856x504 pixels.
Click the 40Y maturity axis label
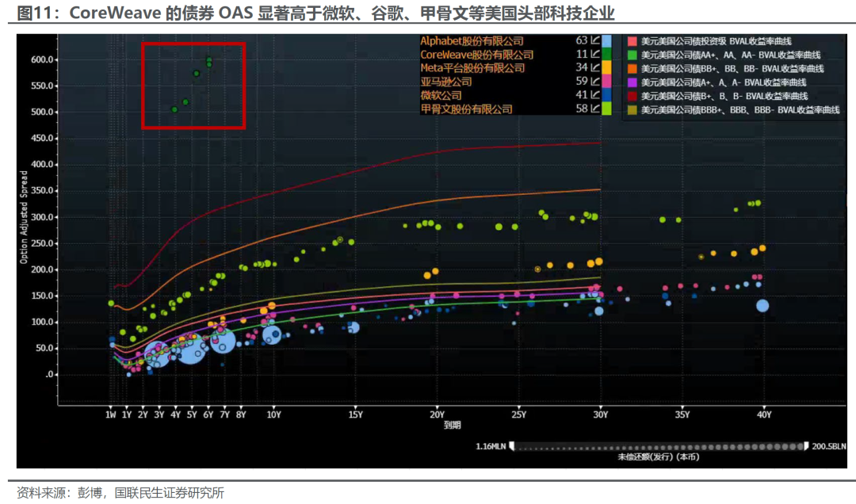coord(764,415)
